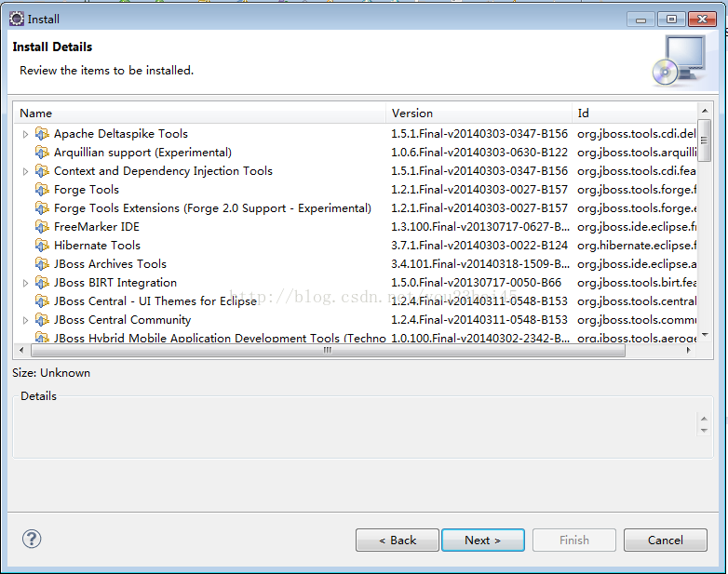
Task: Click the Finish button
Action: point(574,541)
